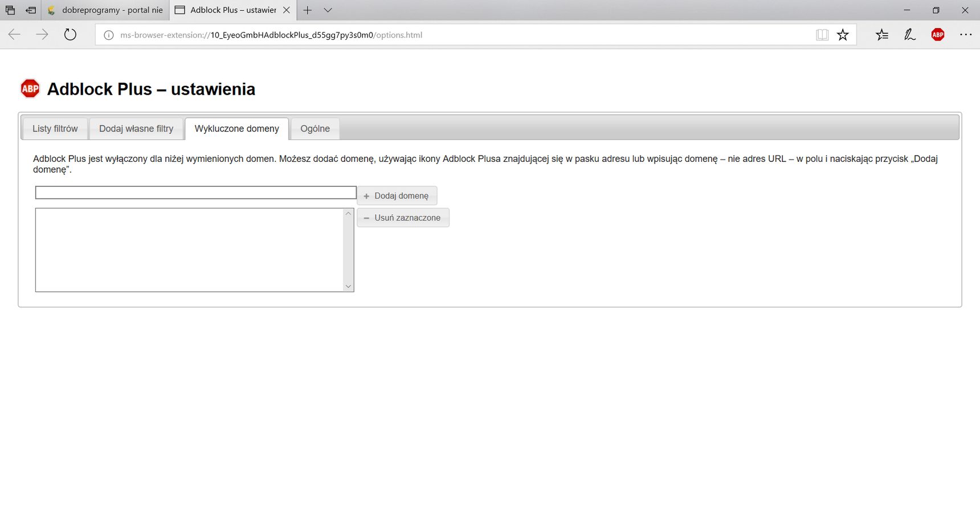
Task: Click the browser address bar URL
Action: point(271,35)
